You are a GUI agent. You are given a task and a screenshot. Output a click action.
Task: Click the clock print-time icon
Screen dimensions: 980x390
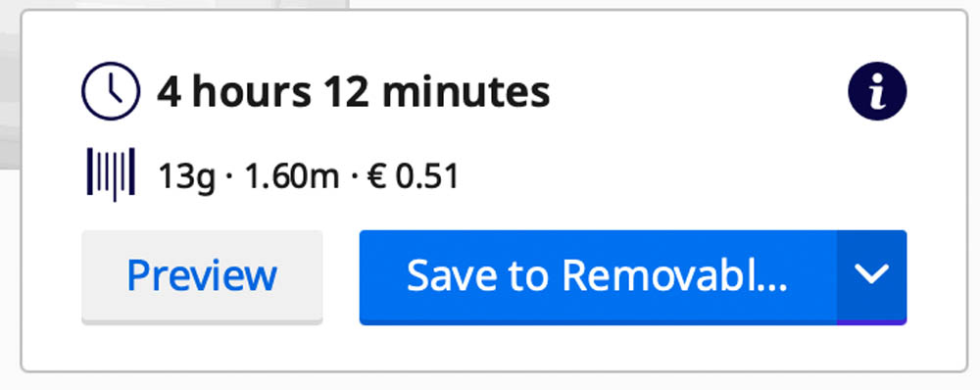click(x=111, y=90)
